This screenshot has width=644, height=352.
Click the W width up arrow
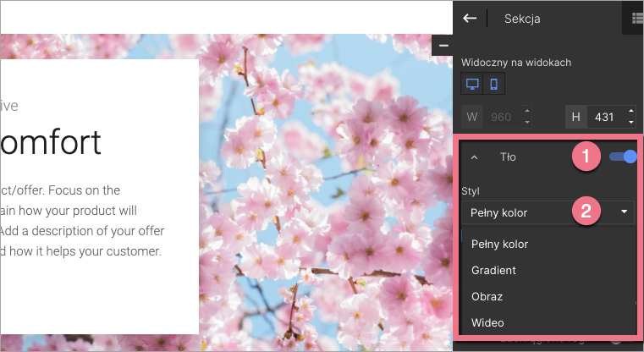[527, 111]
